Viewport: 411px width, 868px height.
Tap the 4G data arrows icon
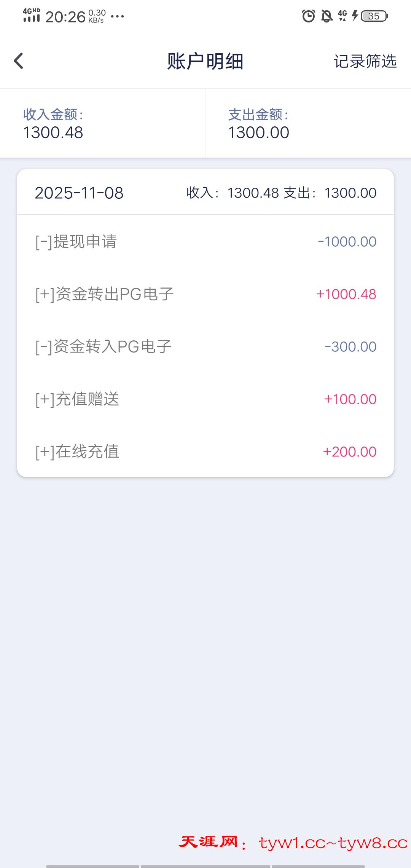click(x=342, y=16)
